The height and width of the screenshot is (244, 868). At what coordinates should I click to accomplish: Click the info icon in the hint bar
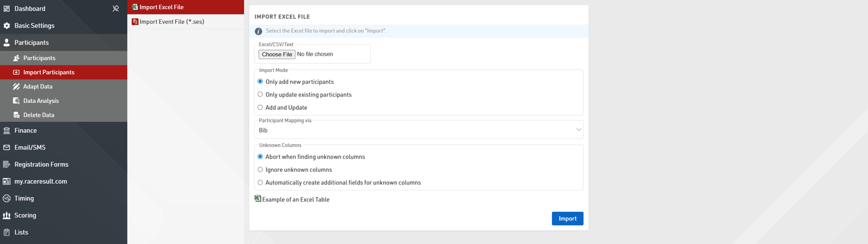258,31
